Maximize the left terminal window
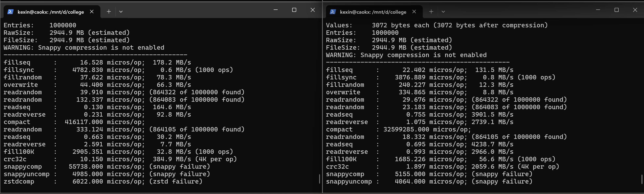 click(294, 10)
